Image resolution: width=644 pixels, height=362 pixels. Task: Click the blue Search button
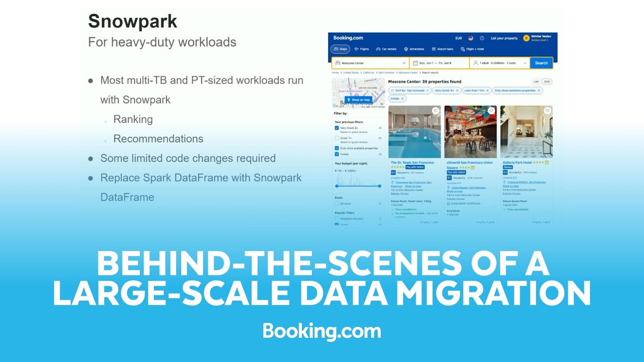pos(541,63)
